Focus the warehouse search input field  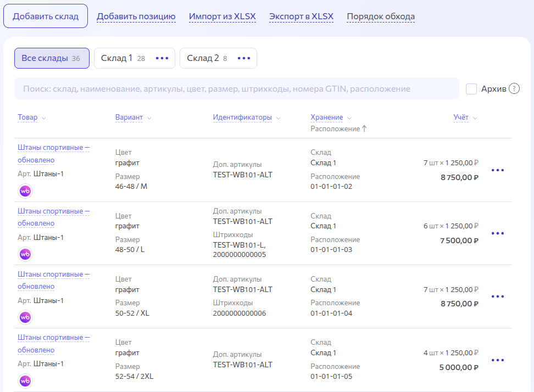click(237, 89)
